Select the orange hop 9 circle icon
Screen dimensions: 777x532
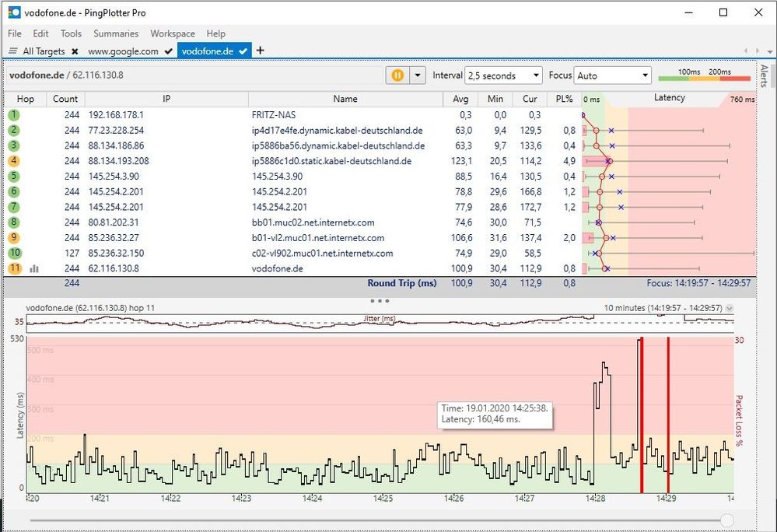click(x=14, y=238)
